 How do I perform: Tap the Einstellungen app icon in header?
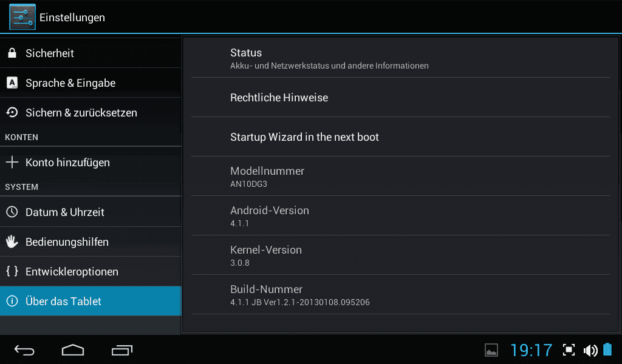pyautogui.click(x=22, y=17)
